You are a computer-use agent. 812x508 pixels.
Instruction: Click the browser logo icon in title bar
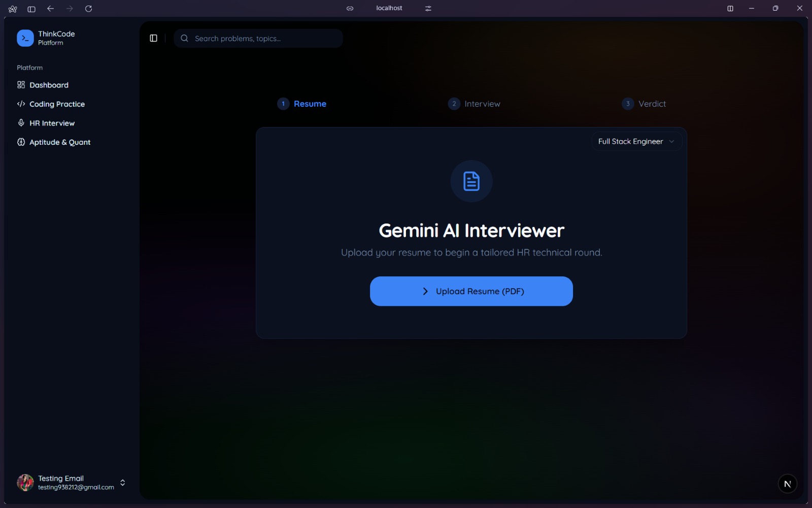[13, 9]
